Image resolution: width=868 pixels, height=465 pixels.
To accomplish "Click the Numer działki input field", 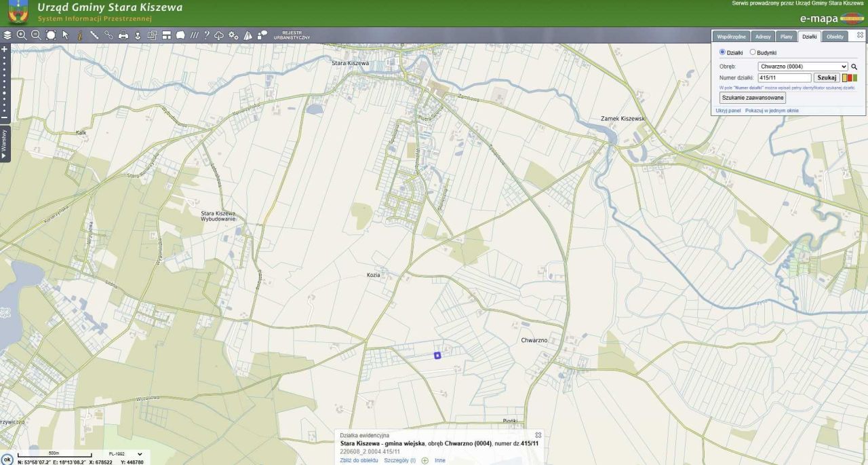I will click(x=785, y=78).
